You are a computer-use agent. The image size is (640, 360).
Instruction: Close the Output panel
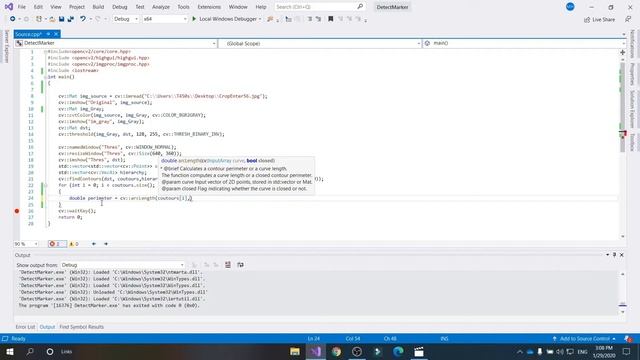[x=622, y=255]
